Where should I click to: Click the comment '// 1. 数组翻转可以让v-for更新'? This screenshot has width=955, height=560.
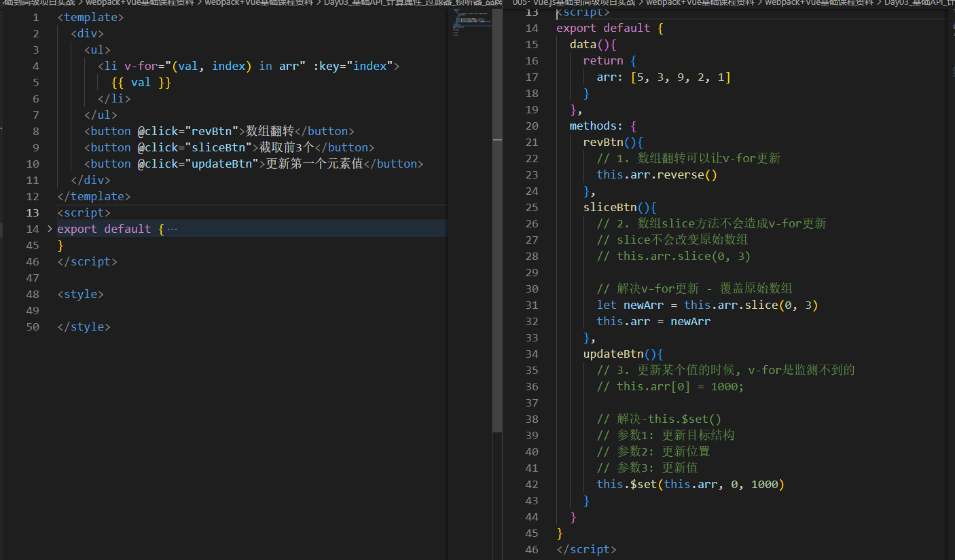689,158
